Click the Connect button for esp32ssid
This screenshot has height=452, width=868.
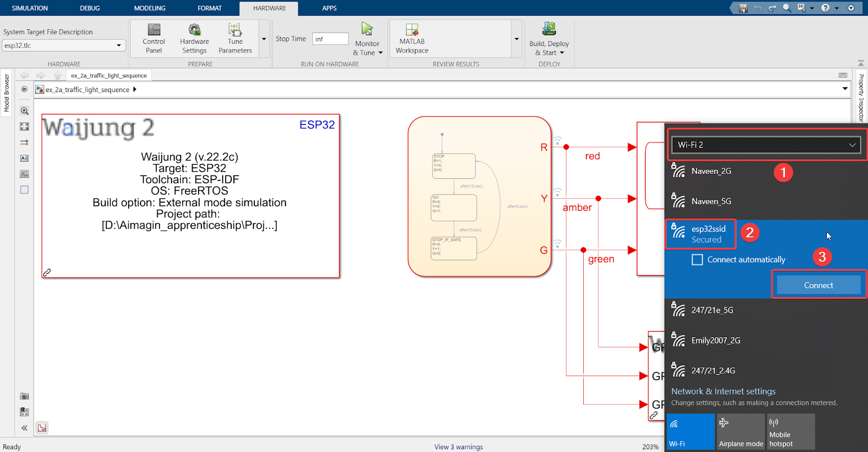(819, 285)
